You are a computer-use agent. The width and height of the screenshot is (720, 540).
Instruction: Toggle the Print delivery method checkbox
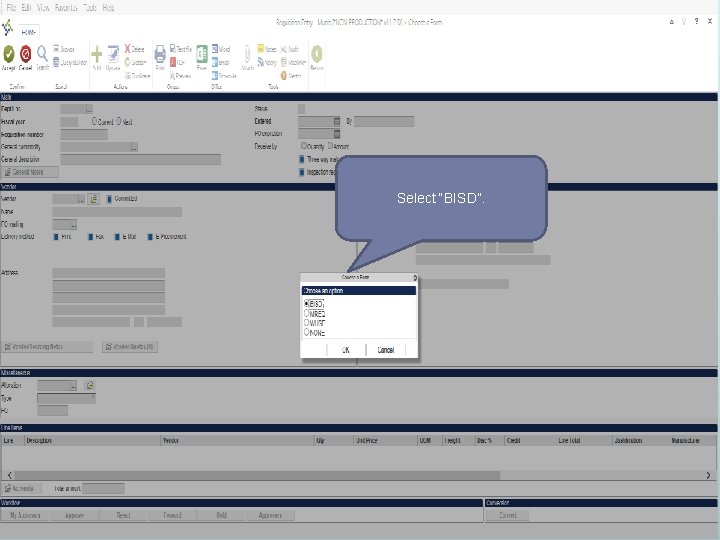56,237
